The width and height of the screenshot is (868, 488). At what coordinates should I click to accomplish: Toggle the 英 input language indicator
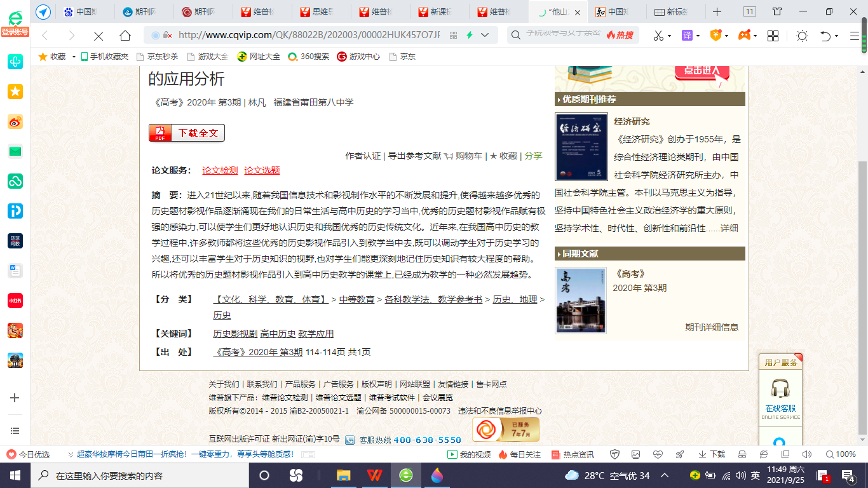(x=755, y=475)
